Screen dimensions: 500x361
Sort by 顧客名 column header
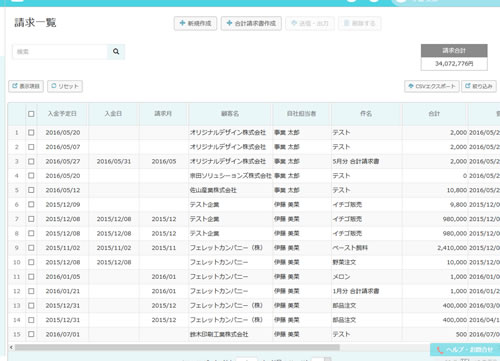(230, 114)
